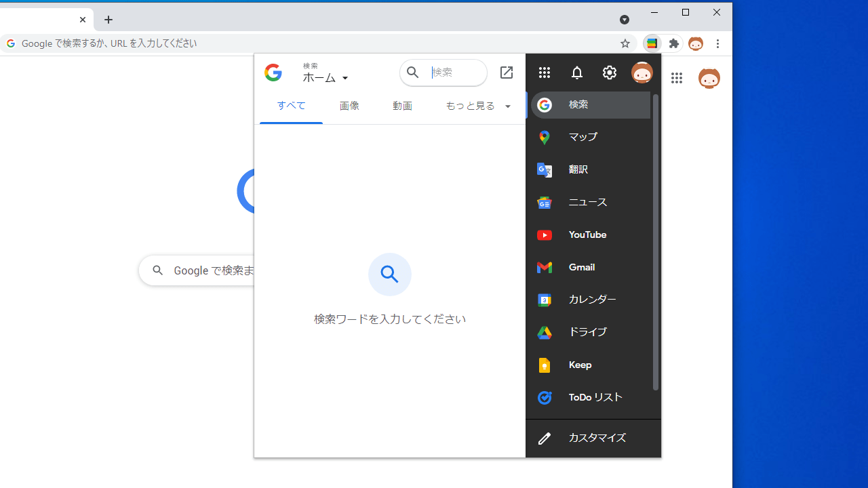Select 検索 (Search) in app list

(x=591, y=105)
